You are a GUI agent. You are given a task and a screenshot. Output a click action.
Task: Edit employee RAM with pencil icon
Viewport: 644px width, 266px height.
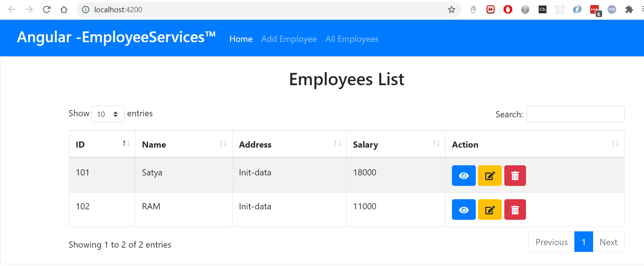pos(489,210)
